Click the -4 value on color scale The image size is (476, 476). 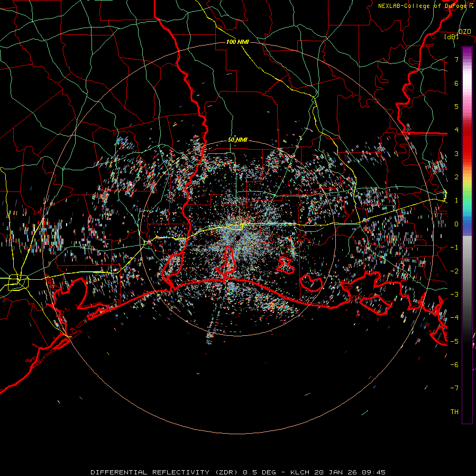tap(454, 318)
